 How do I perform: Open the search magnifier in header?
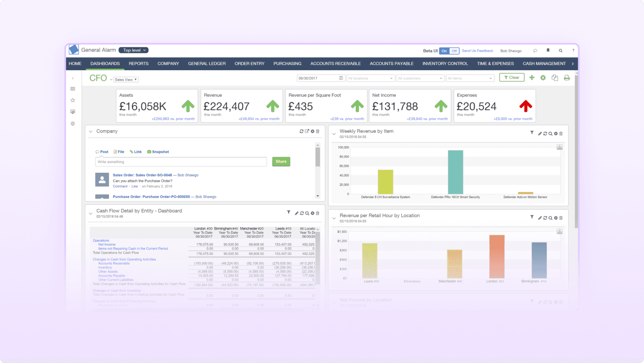click(561, 50)
